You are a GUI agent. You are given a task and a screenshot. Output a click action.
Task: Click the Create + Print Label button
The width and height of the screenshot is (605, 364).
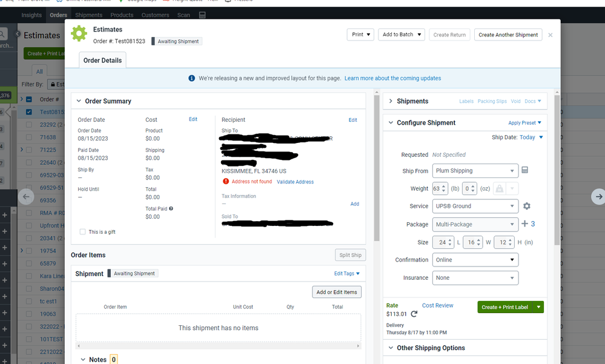504,307
